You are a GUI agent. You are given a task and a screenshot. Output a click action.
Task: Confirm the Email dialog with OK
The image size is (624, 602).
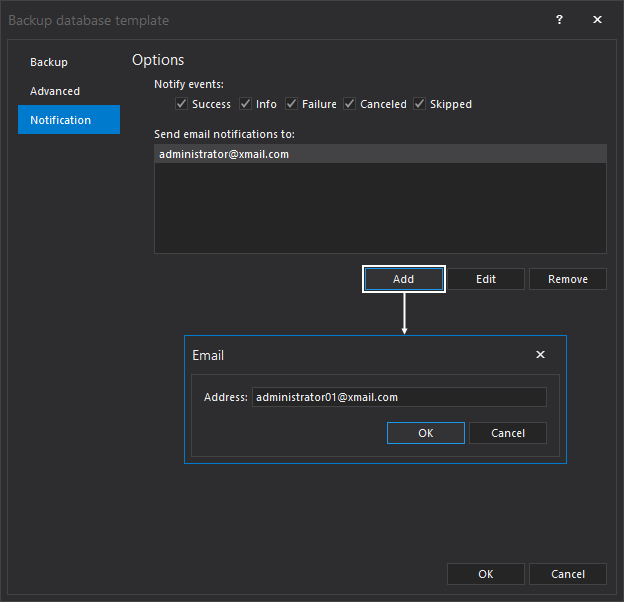point(426,433)
